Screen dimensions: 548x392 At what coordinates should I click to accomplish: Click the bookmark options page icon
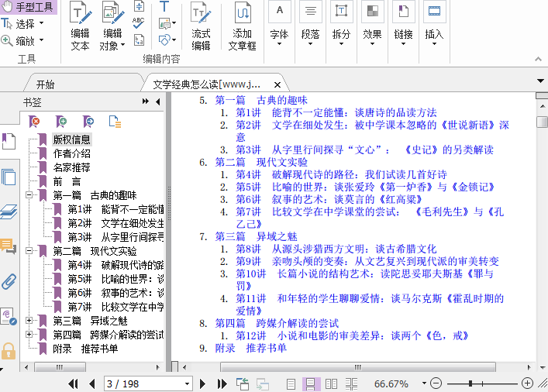click(115, 122)
